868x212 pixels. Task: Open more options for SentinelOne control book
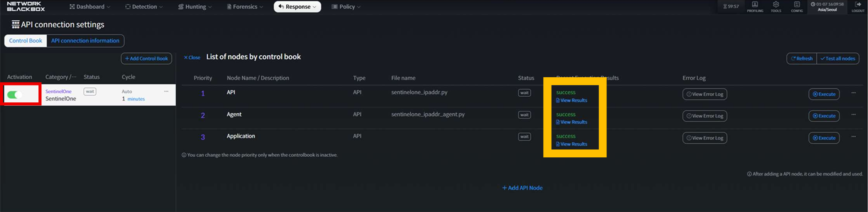(x=166, y=92)
